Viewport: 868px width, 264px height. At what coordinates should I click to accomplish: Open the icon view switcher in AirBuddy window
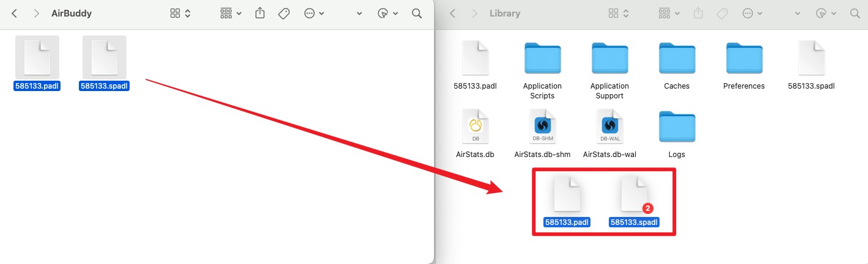[181, 13]
